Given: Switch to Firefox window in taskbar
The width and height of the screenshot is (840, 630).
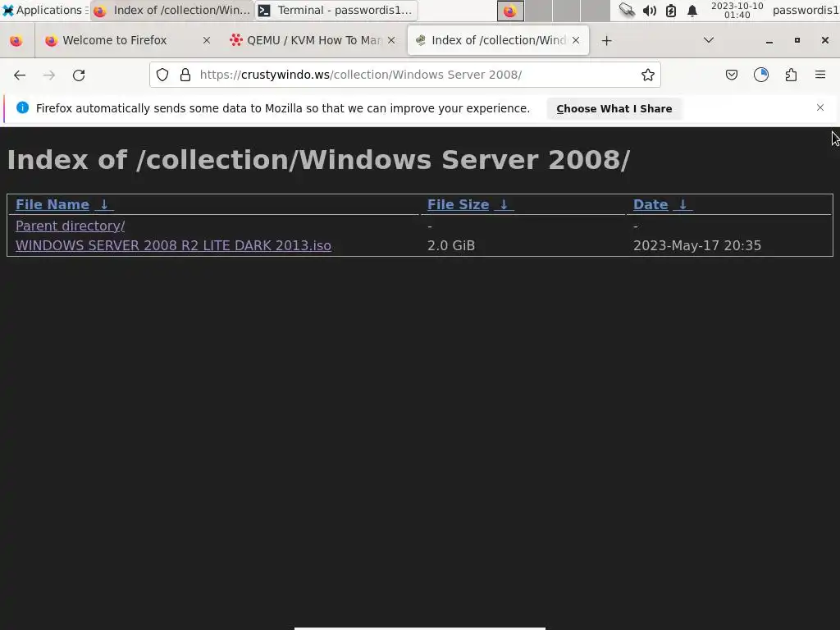Looking at the screenshot, I should pos(172,10).
